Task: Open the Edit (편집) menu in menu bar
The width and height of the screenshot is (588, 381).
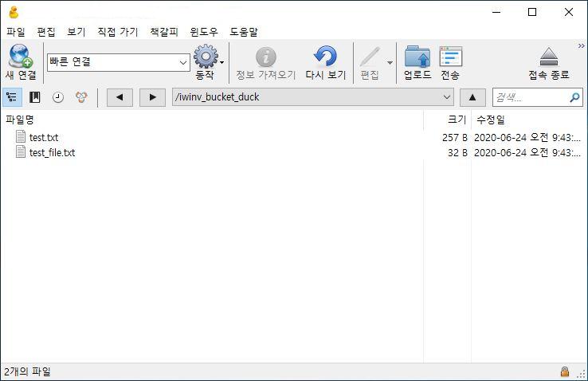Action: tap(46, 32)
